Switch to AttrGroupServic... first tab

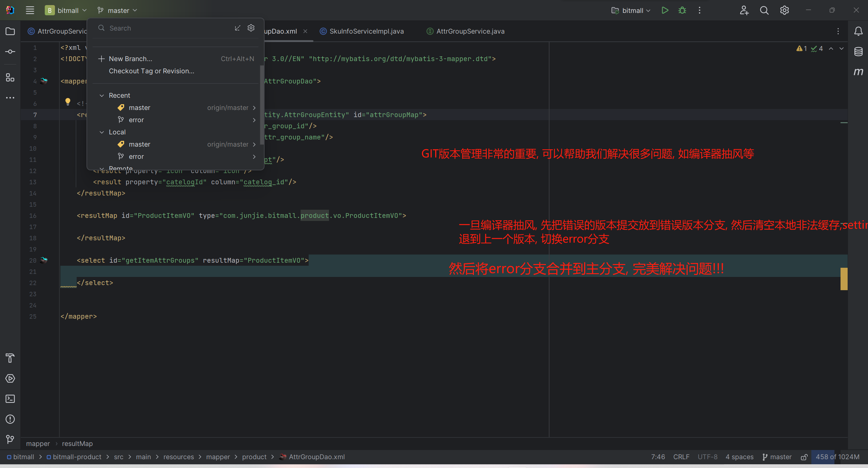click(57, 31)
